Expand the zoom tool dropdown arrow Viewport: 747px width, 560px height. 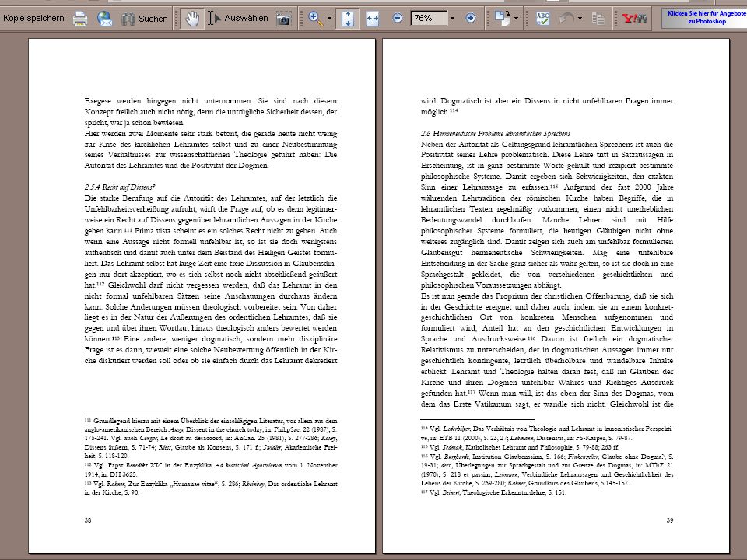329,19
